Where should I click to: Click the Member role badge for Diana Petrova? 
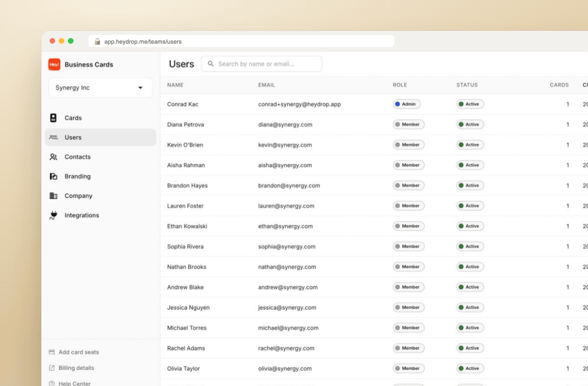click(x=408, y=125)
